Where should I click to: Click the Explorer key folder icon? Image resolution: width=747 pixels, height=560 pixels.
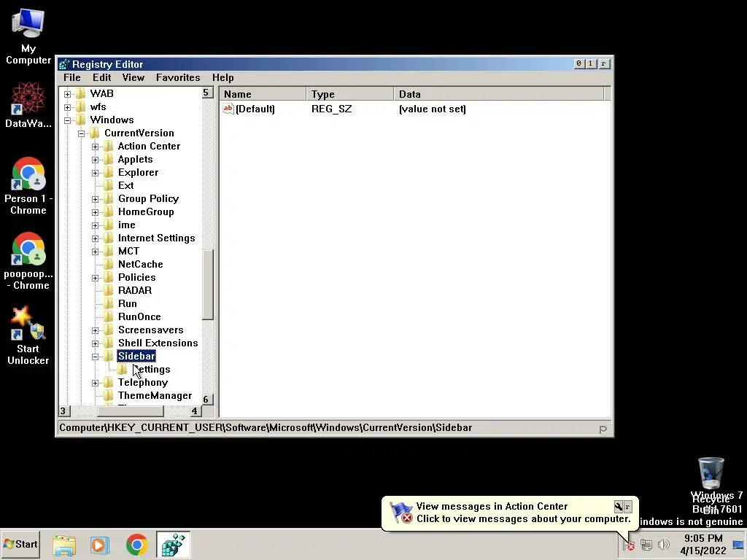tap(109, 172)
